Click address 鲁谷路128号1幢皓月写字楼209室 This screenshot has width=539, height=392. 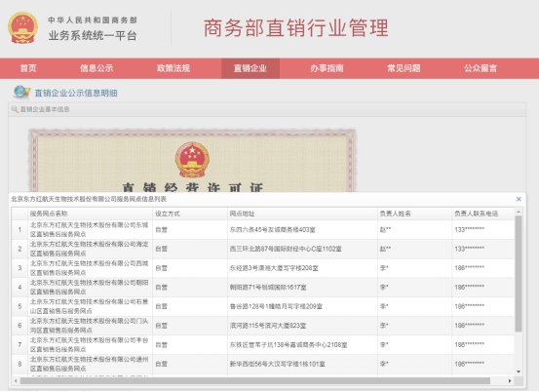pos(276,306)
